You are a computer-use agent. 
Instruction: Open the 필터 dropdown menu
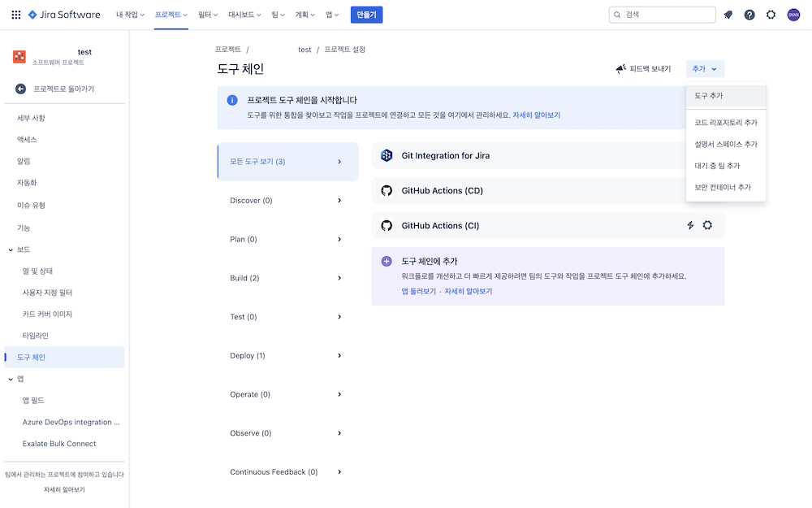point(208,15)
